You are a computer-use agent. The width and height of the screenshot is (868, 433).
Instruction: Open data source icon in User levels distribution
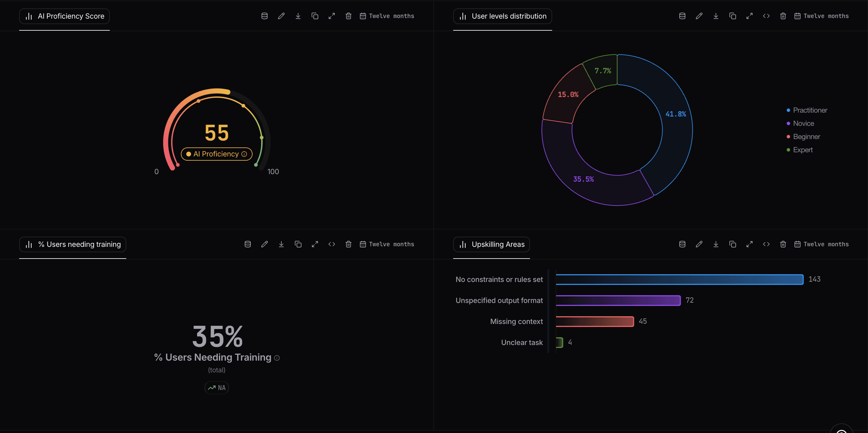click(x=682, y=16)
